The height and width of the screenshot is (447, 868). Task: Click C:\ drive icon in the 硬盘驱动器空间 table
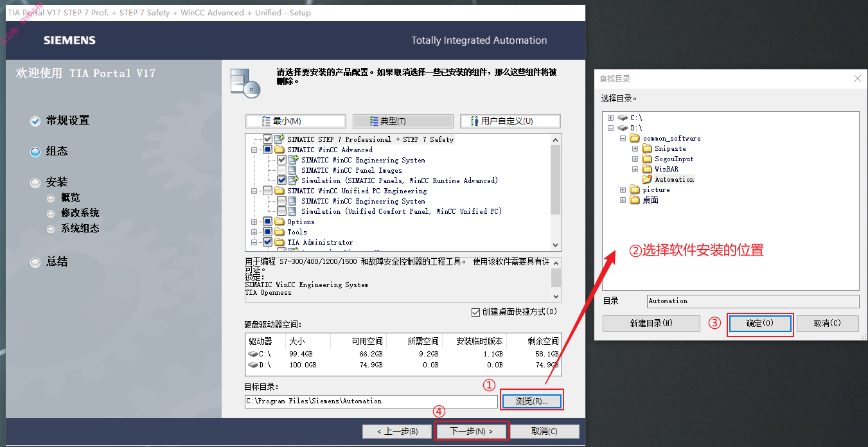tap(253, 354)
